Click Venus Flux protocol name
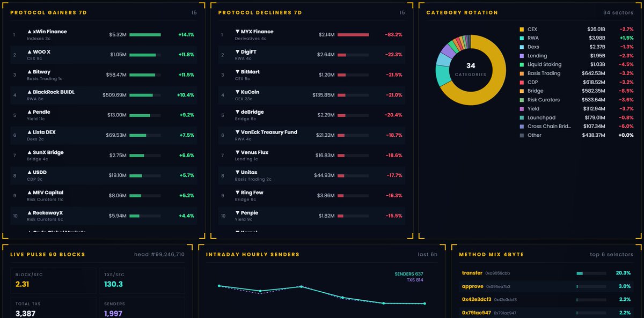This screenshot has width=644, height=318. tap(254, 152)
